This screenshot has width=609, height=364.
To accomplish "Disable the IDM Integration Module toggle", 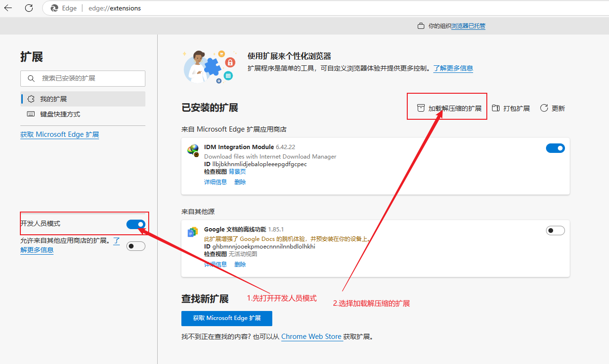I will [x=555, y=148].
